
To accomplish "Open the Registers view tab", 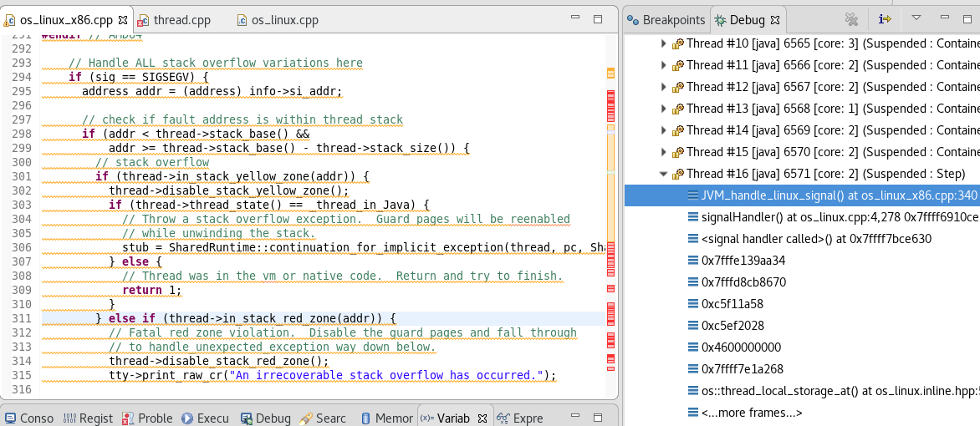I will coord(88,418).
